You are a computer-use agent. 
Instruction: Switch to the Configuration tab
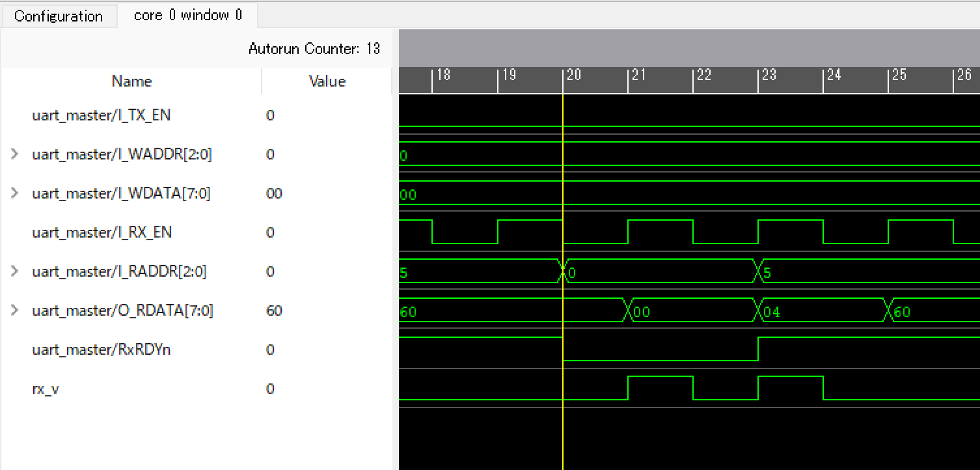click(59, 16)
